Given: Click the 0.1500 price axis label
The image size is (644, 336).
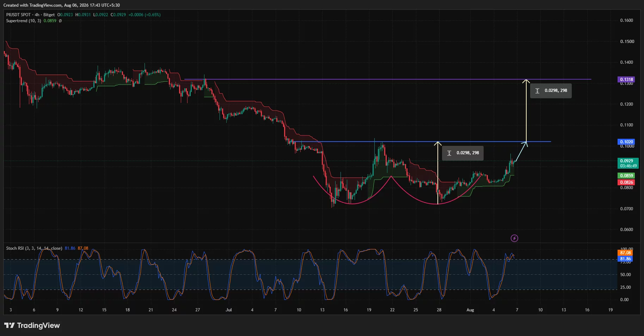Looking at the screenshot, I should 627,42.
